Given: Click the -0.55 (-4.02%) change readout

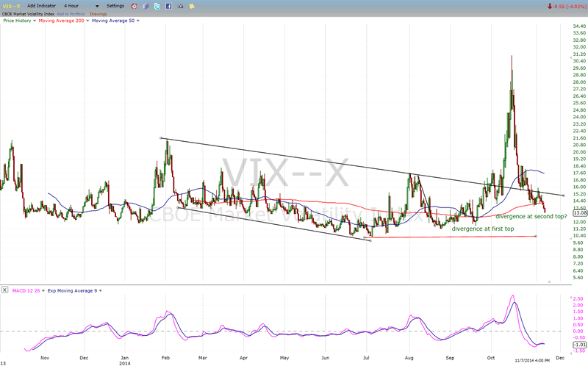Looking at the screenshot, I should 567,7.
